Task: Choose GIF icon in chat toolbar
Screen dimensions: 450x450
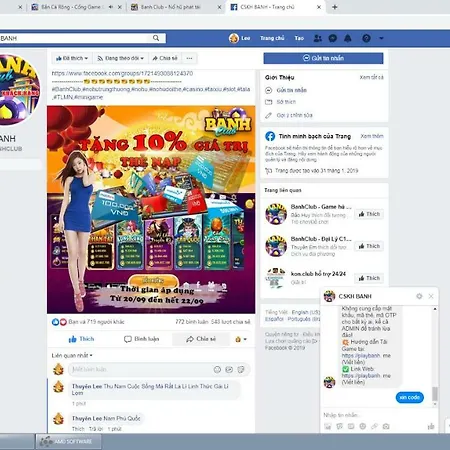Action: click(x=351, y=426)
